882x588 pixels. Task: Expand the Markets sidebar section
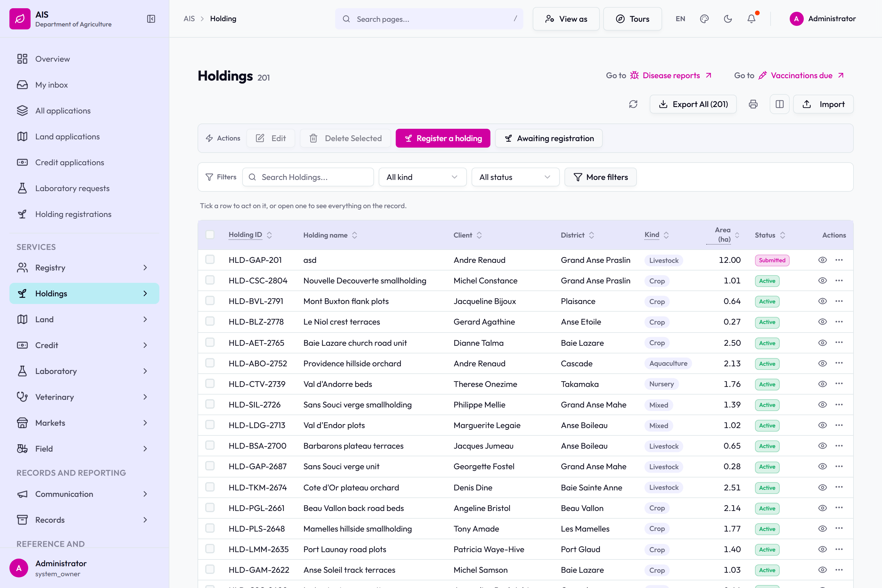tap(84, 423)
